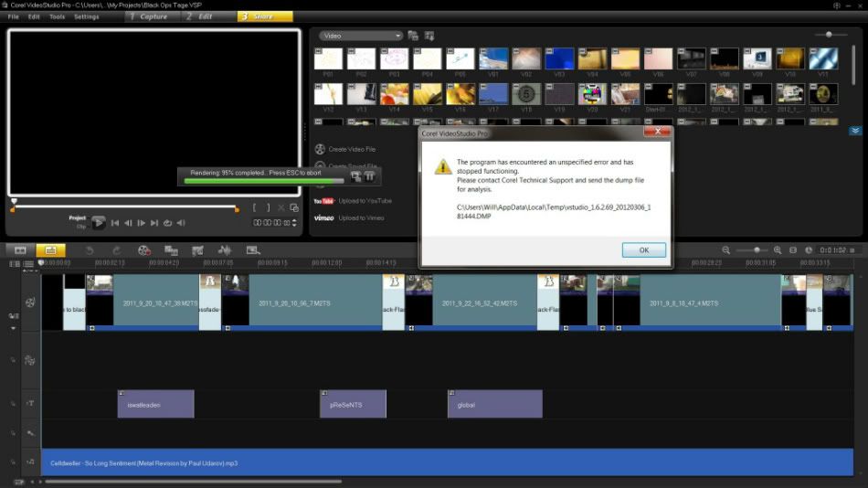Open the Record/Capture option icon

tap(144, 249)
